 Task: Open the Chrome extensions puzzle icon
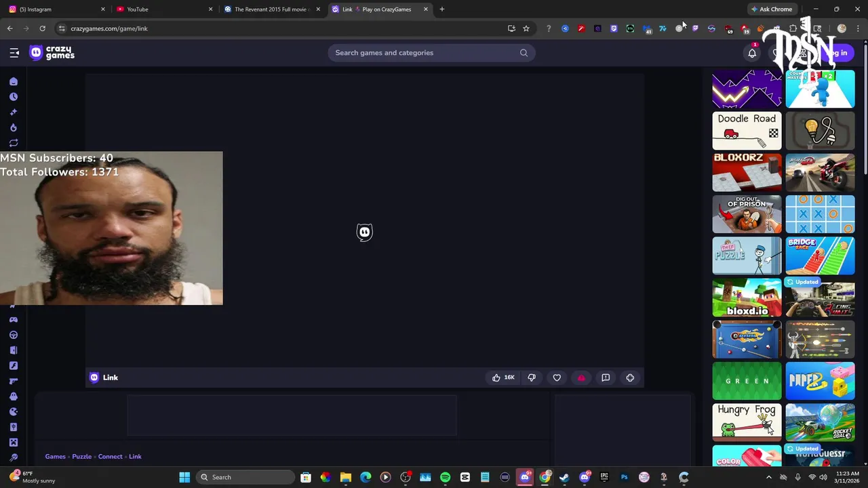pyautogui.click(x=793, y=28)
